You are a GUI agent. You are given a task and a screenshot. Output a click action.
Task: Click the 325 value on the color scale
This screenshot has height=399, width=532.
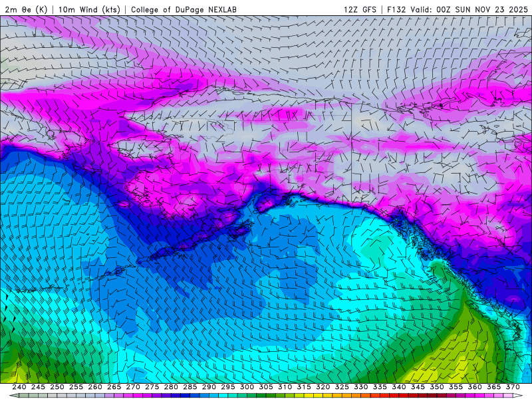pyautogui.click(x=342, y=387)
